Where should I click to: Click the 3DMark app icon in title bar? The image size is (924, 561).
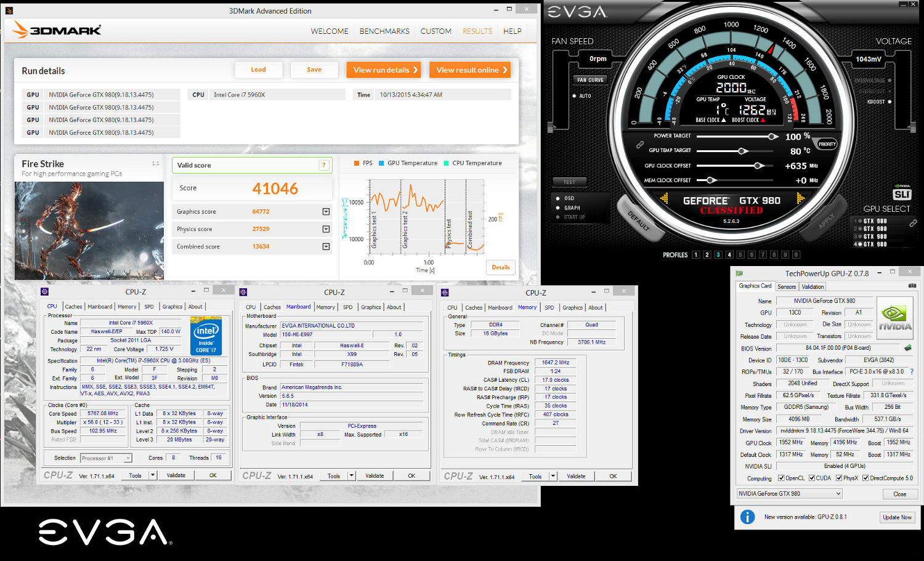point(9,10)
